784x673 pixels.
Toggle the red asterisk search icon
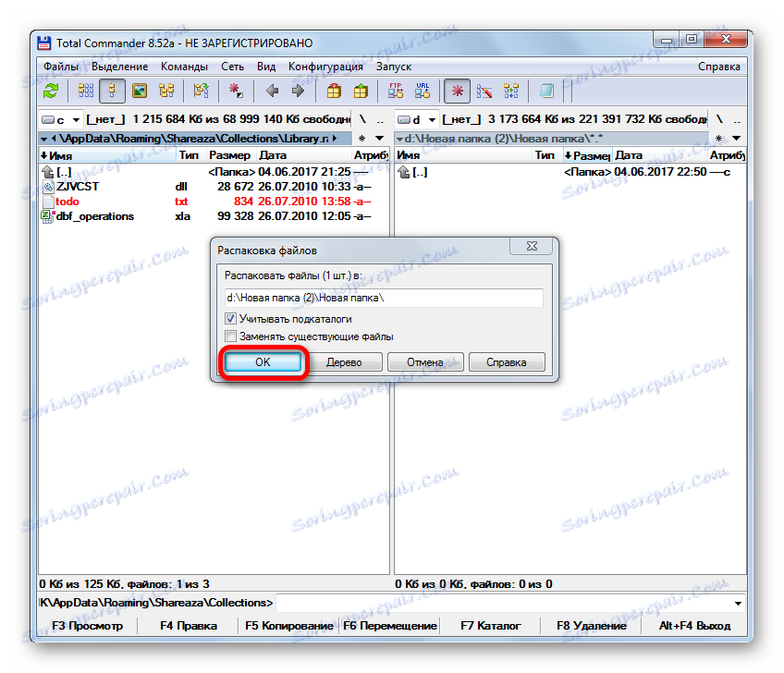tap(457, 91)
